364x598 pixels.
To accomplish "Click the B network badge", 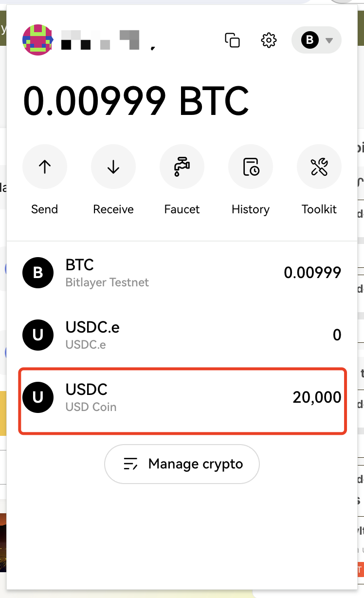I will pos(309,40).
